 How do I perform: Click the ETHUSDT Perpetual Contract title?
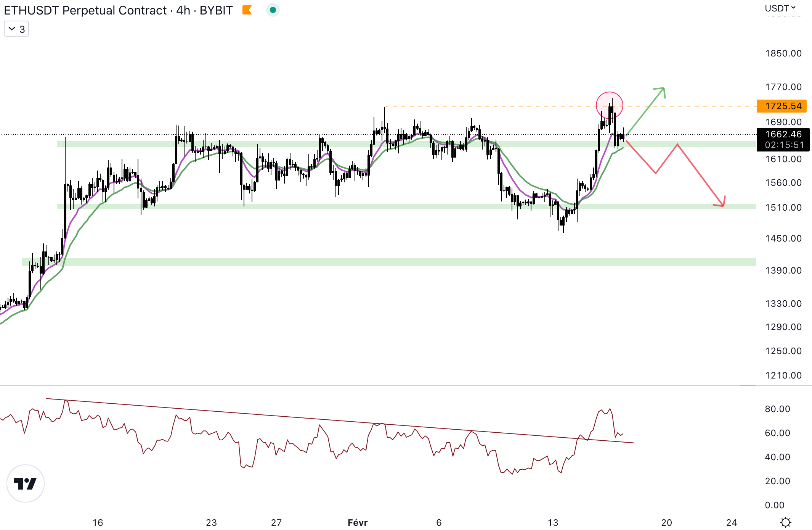85,10
